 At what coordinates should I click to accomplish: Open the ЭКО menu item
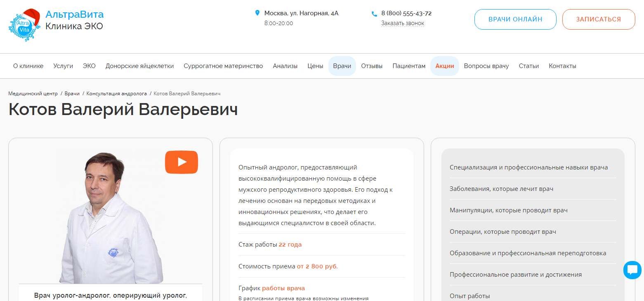click(x=89, y=66)
